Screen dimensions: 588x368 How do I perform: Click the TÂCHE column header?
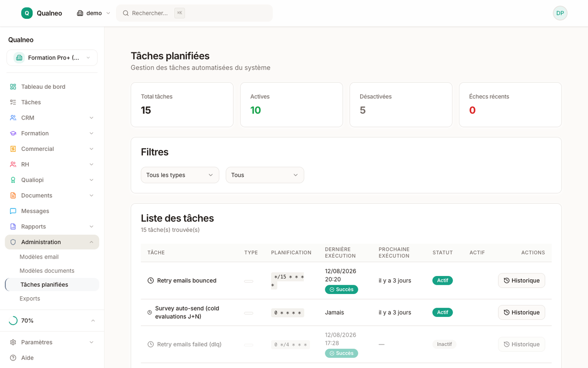click(156, 253)
